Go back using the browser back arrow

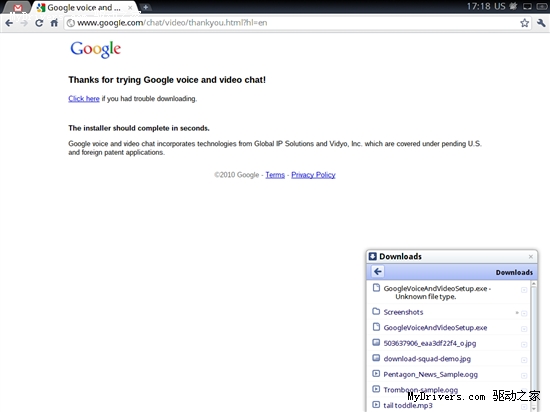coord(9,23)
